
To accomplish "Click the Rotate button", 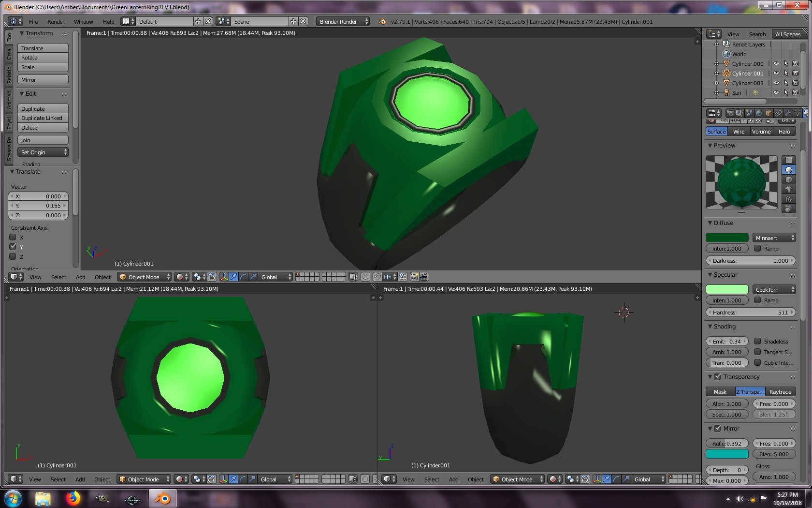I will coord(43,58).
